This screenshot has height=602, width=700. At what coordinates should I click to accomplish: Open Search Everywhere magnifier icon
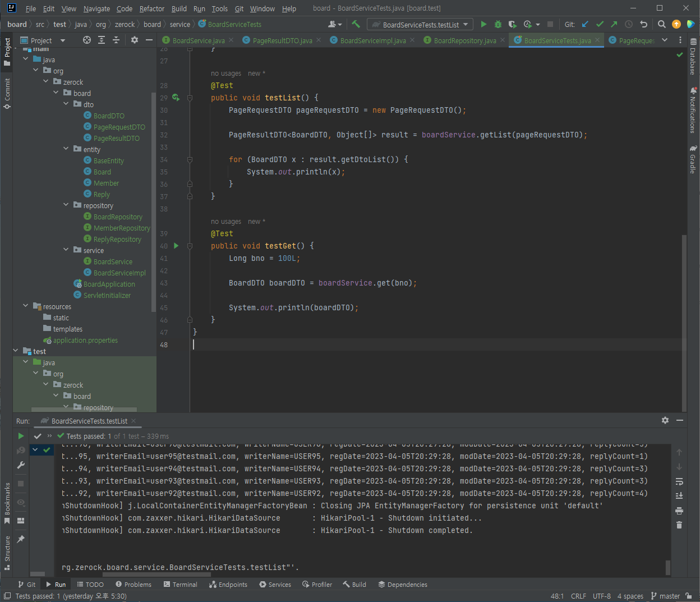coord(662,24)
